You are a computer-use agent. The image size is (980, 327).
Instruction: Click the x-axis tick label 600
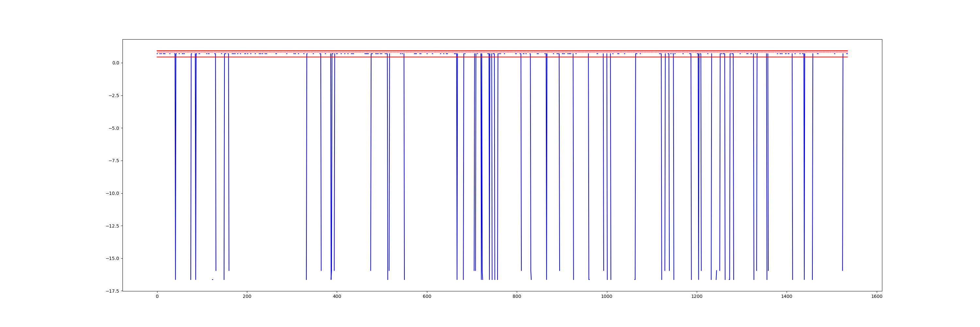click(x=427, y=297)
